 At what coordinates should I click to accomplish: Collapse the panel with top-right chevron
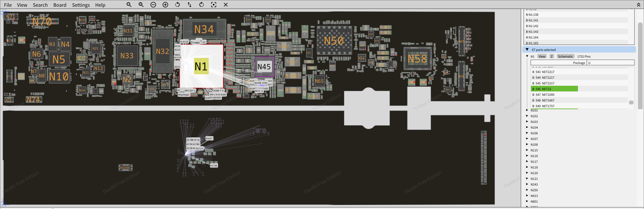click(639, 5)
